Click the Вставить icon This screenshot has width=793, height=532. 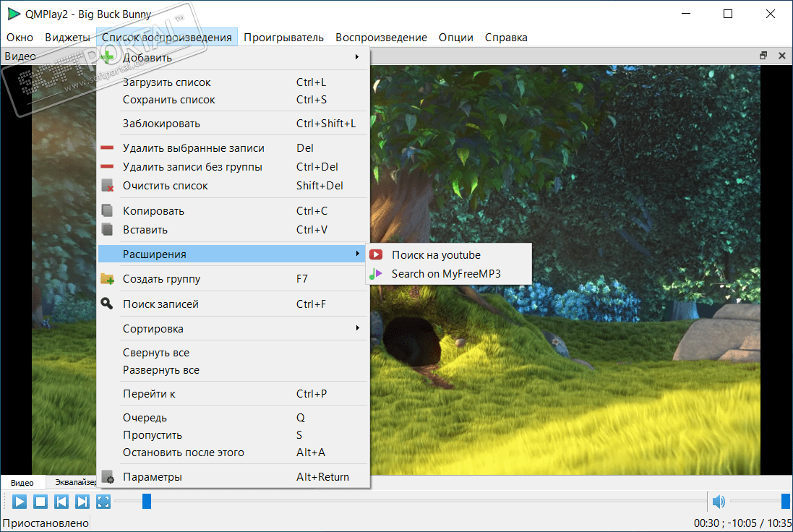click(107, 229)
